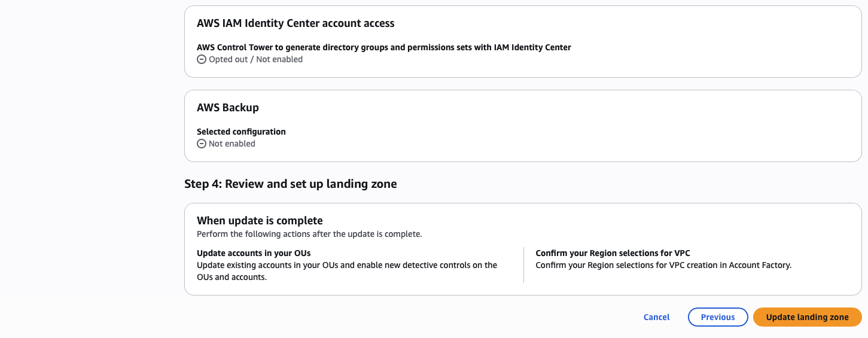Click the AWS Control Tower directory groups label
The width and height of the screenshot is (868, 338).
click(x=383, y=47)
